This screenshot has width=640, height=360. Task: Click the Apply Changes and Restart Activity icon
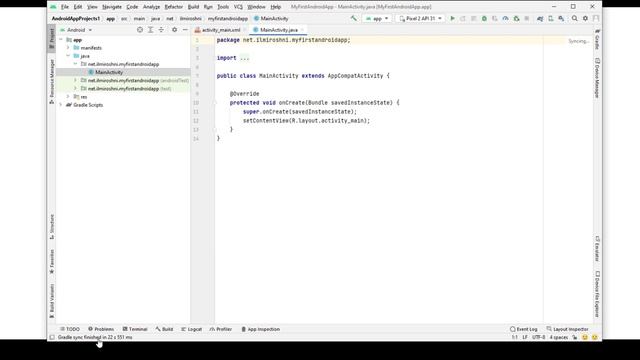click(463, 18)
